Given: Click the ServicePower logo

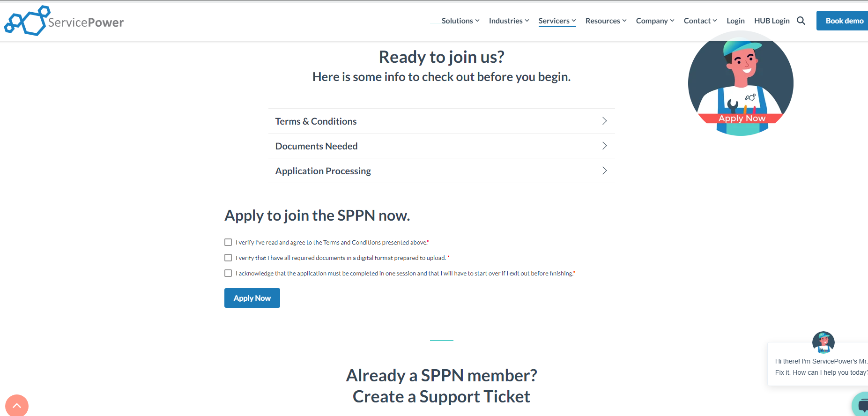Looking at the screenshot, I should tap(64, 21).
